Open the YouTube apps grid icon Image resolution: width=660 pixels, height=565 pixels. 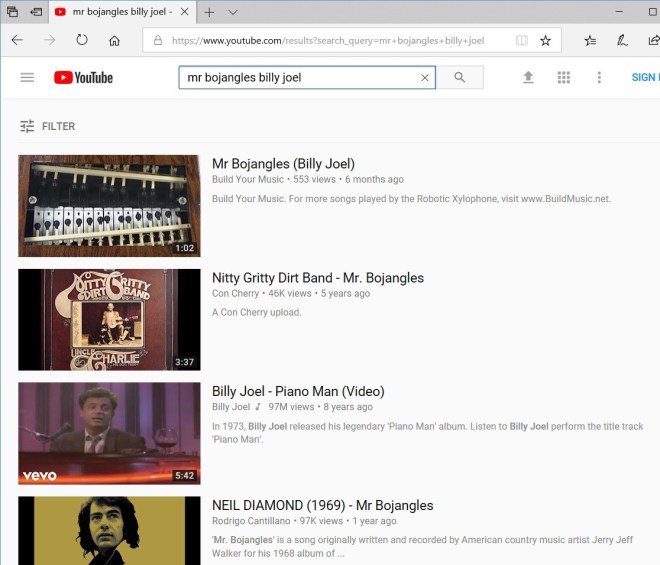click(564, 77)
